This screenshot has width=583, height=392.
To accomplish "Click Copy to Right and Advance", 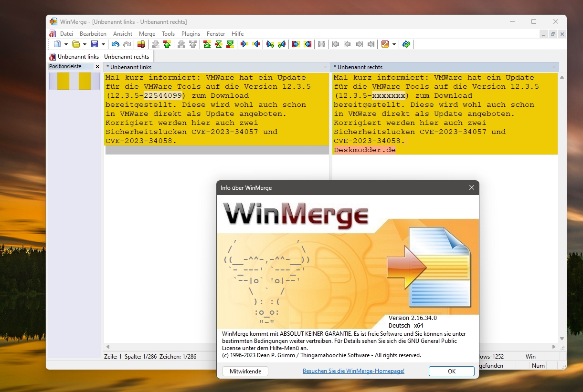I will [x=270, y=44].
